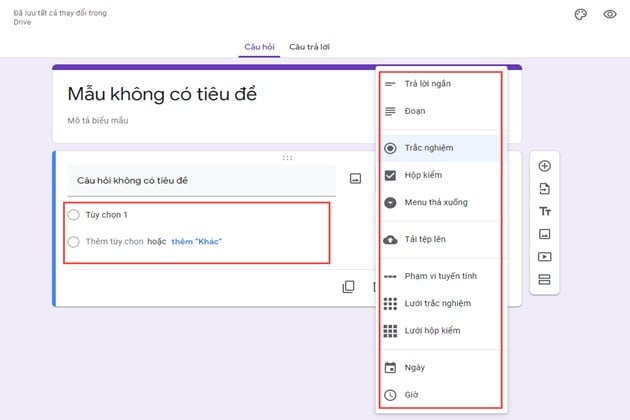Click the Câu hỏi không có tiêu đề question field
The height and width of the screenshot is (420, 630).
click(x=201, y=180)
